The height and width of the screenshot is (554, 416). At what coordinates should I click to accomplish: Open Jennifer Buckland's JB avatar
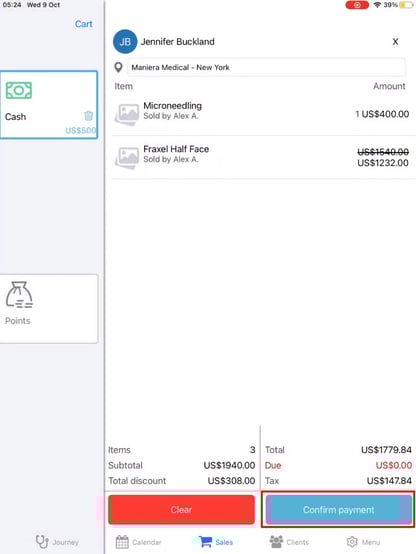tap(125, 42)
